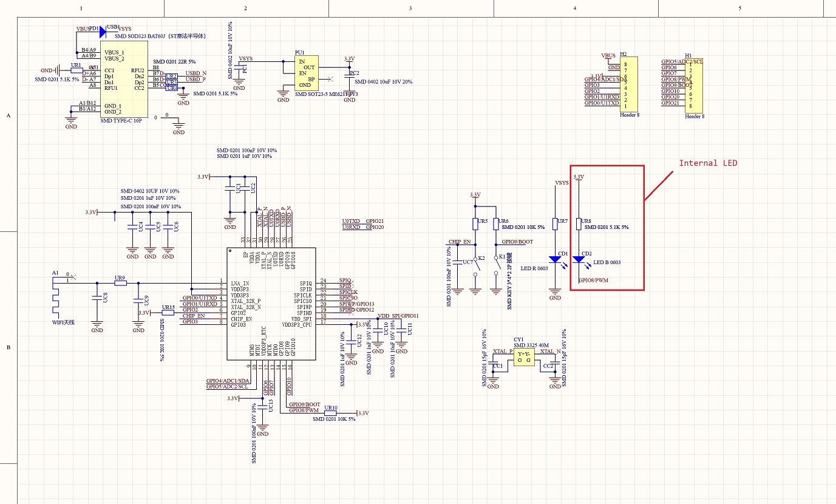Select resistor UR10
Image resolution: width=836 pixels, height=504 pixels.
331,413
